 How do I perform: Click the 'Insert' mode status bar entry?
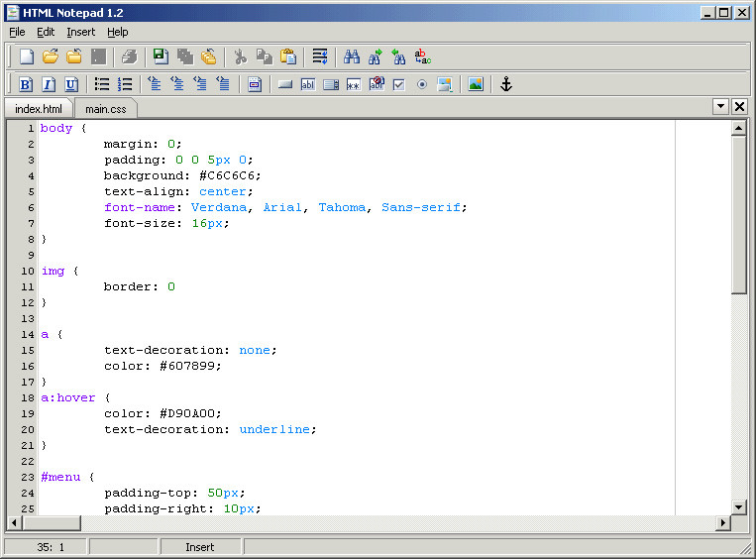coord(199,547)
